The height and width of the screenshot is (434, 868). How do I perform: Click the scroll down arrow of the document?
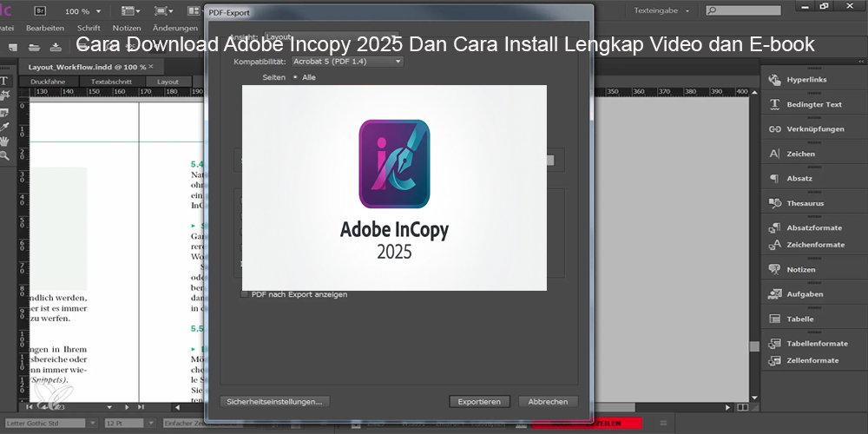coord(754,398)
